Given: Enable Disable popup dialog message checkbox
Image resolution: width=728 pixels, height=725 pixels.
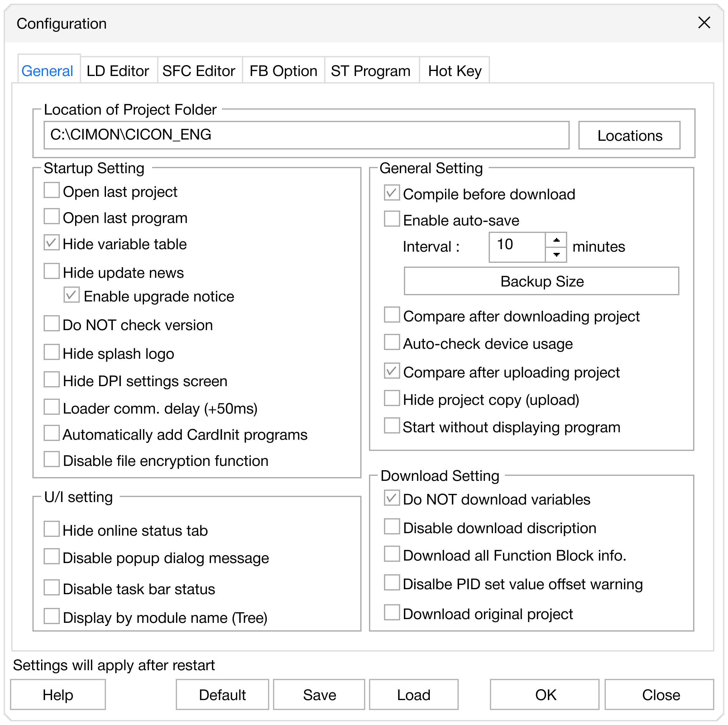Looking at the screenshot, I should coord(52,556).
